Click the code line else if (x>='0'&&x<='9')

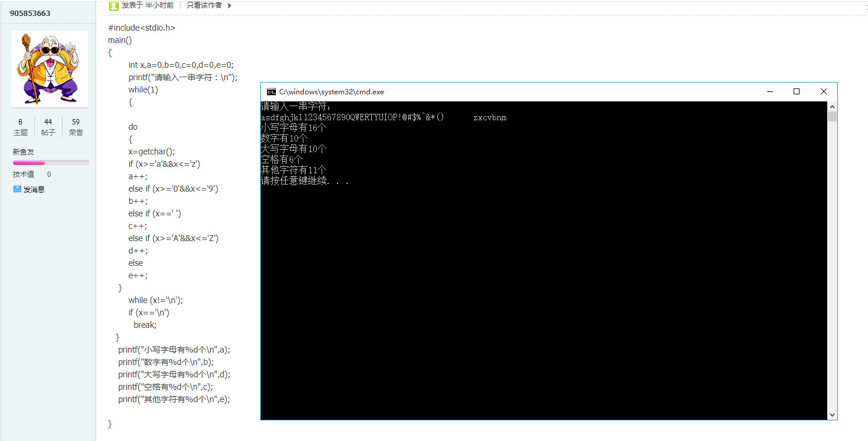173,189
